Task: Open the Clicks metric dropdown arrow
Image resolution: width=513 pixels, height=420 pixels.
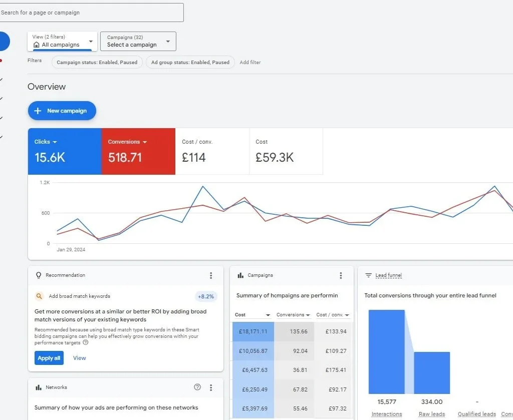Action: coord(55,142)
